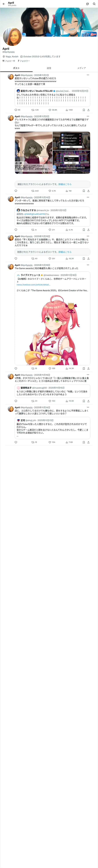View analytics of the 14M views post
This screenshot has width=98, height=868.
[69, 110]
